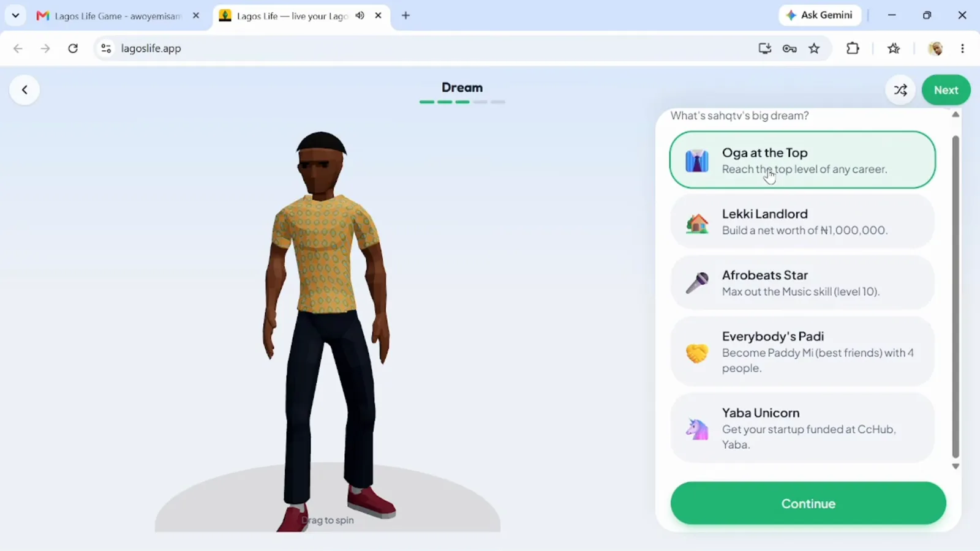
Task: Bookmark this page with the star icon
Action: 814,48
